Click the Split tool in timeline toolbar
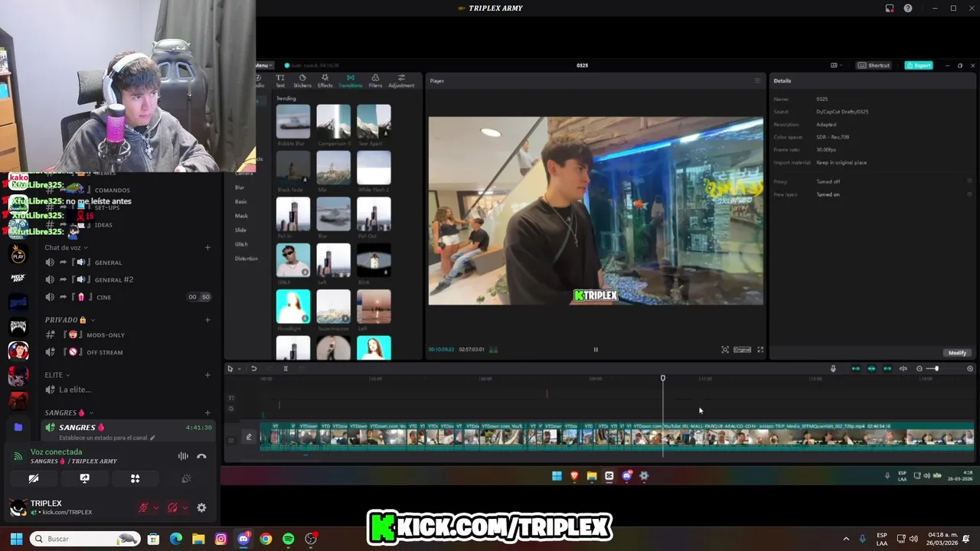 [286, 369]
